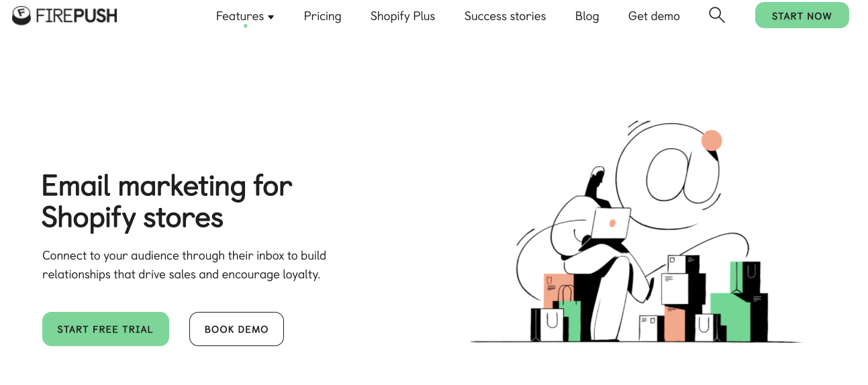This screenshot has width=868, height=385.
Task: Select Get demo in the navigation
Action: (654, 16)
